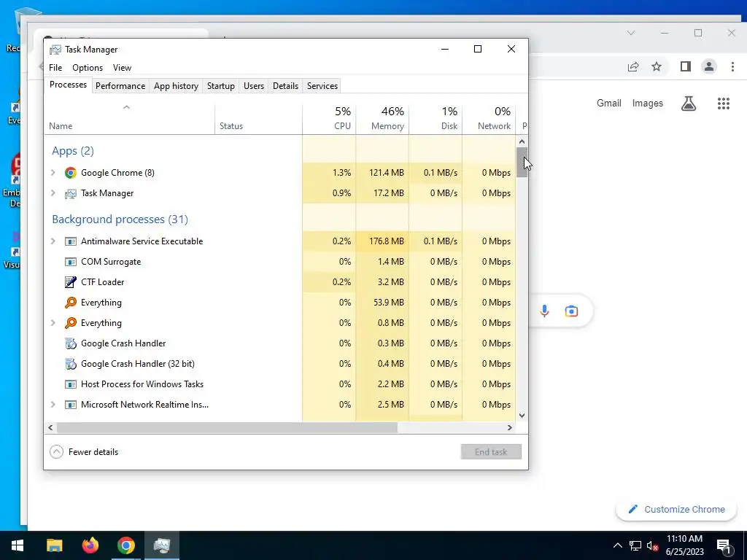
Task: Open the Images link in Chrome
Action: (x=648, y=104)
